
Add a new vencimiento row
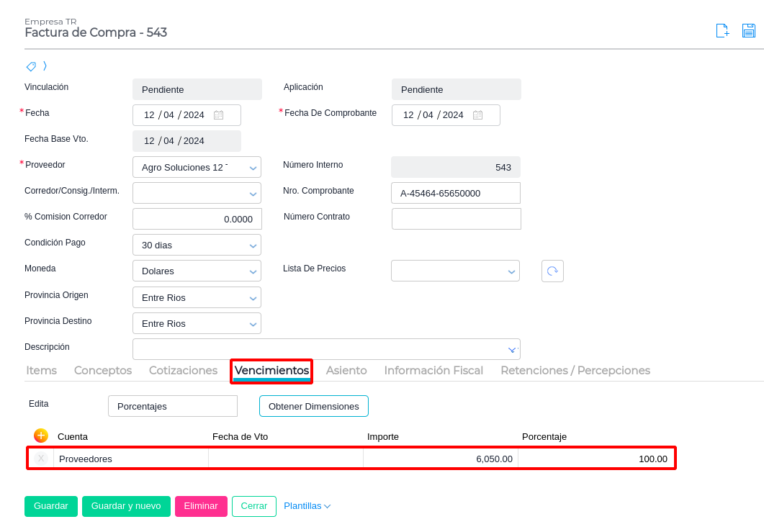click(x=41, y=436)
